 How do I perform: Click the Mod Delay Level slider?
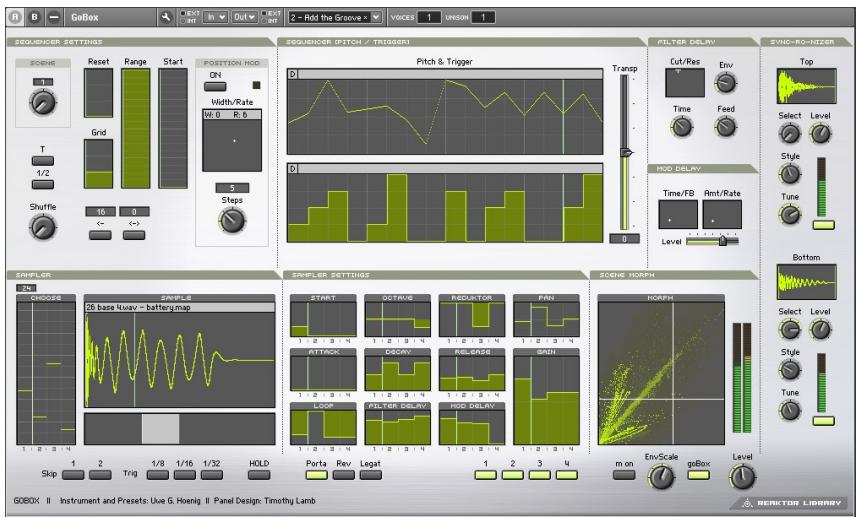click(x=712, y=241)
